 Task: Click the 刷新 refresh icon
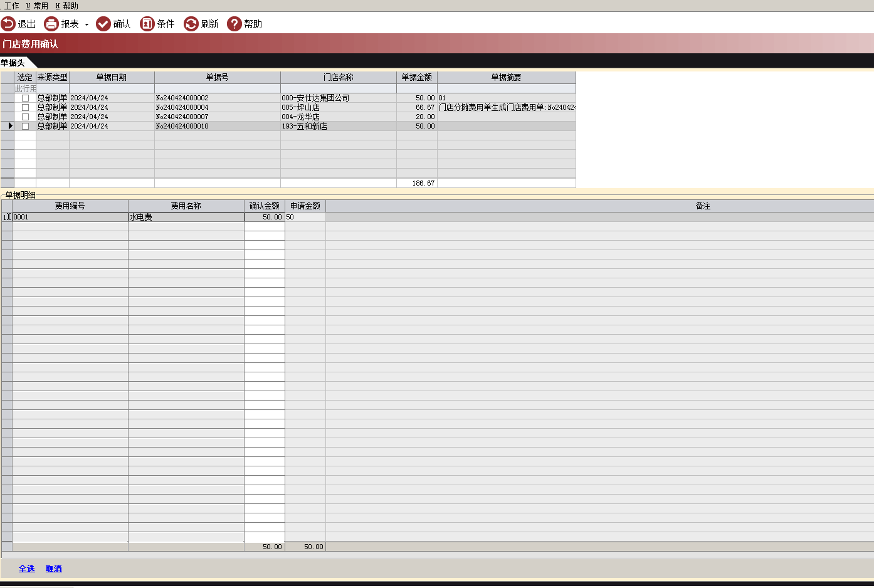(191, 24)
